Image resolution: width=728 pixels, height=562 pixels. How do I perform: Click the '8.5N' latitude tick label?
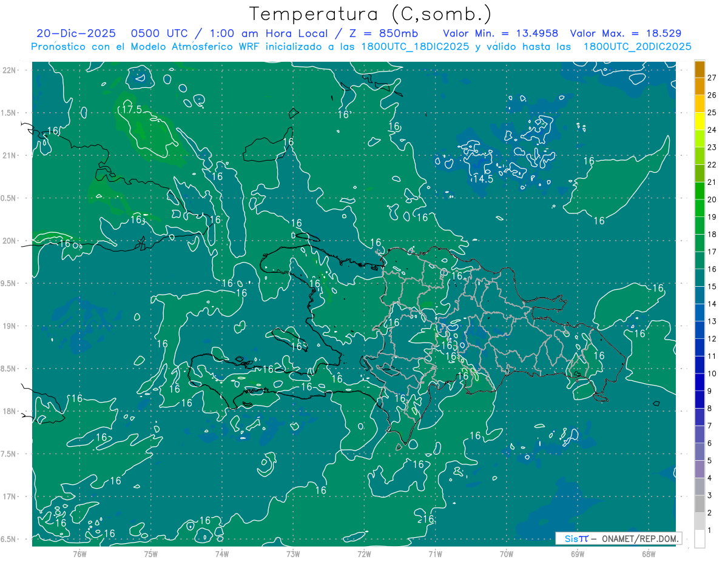point(8,369)
